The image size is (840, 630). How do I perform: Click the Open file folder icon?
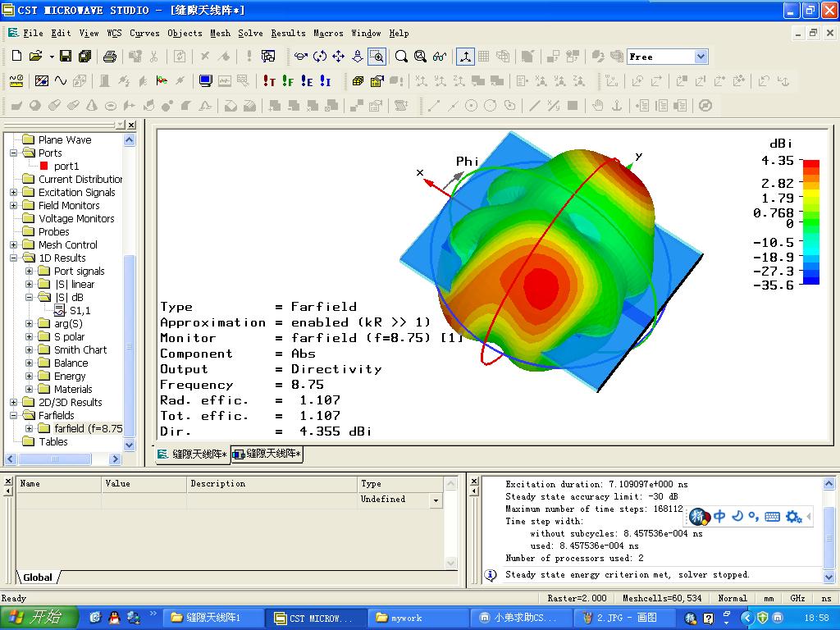tap(36, 56)
